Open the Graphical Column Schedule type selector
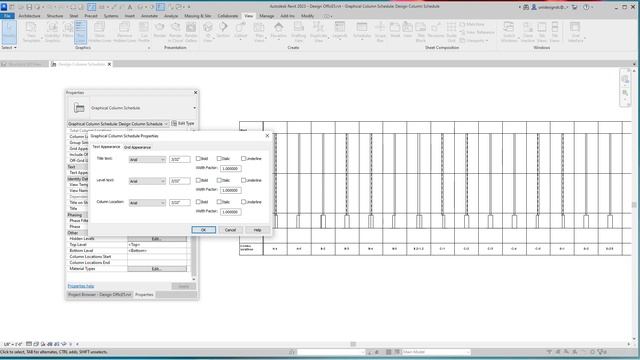 pos(132,108)
